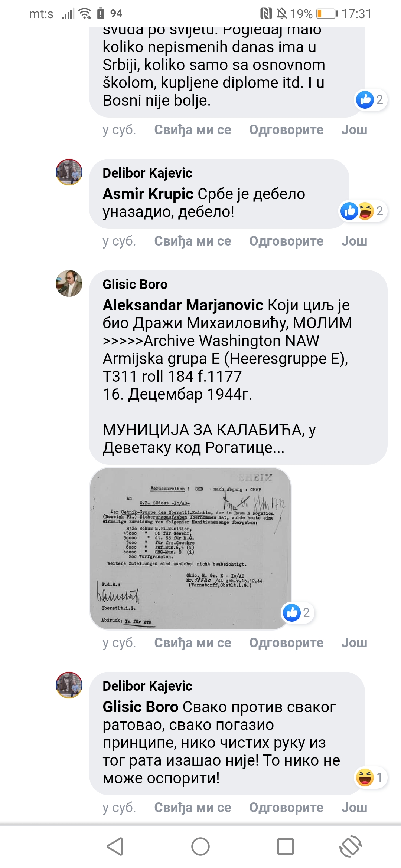View reactions on 'Србе је дебело' comment

[363, 211]
